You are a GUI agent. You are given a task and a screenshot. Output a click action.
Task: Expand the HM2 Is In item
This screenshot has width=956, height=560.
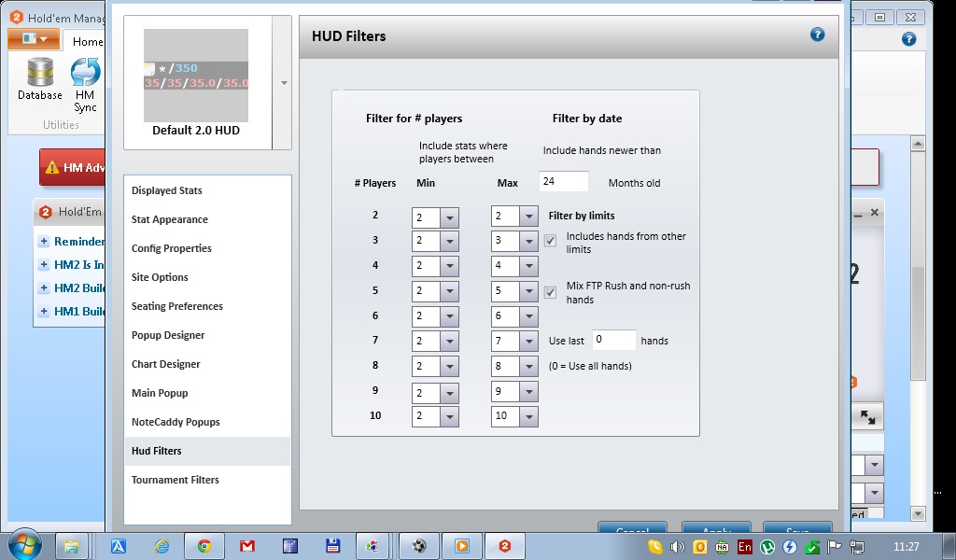coord(44,264)
